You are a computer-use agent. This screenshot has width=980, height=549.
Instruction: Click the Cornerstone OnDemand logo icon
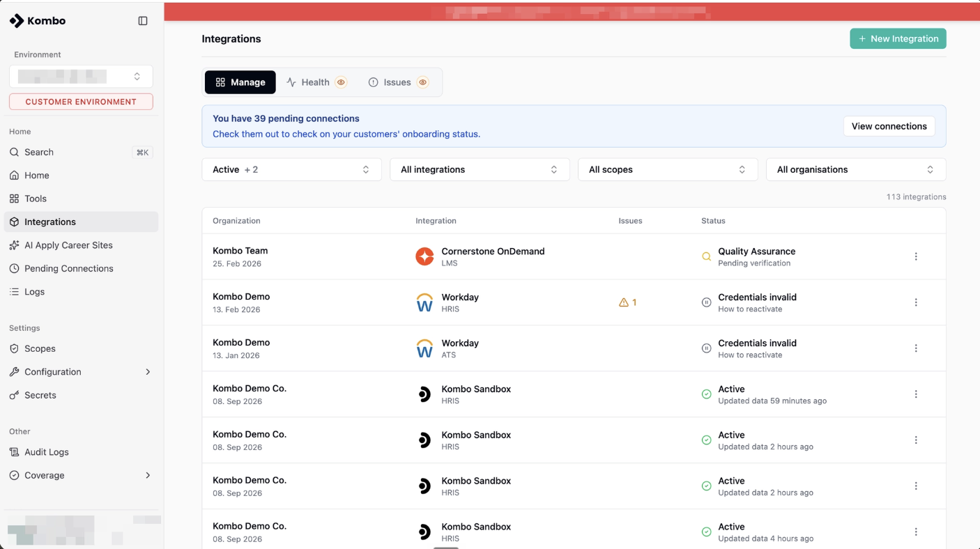pyautogui.click(x=424, y=256)
